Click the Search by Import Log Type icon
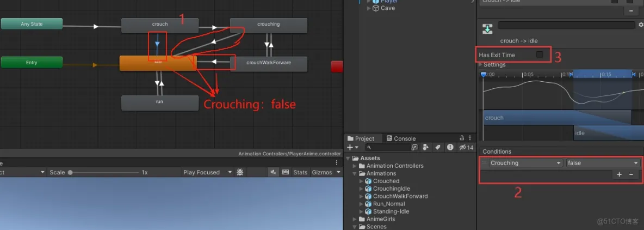Image resolution: width=644 pixels, height=230 pixels. [450, 147]
